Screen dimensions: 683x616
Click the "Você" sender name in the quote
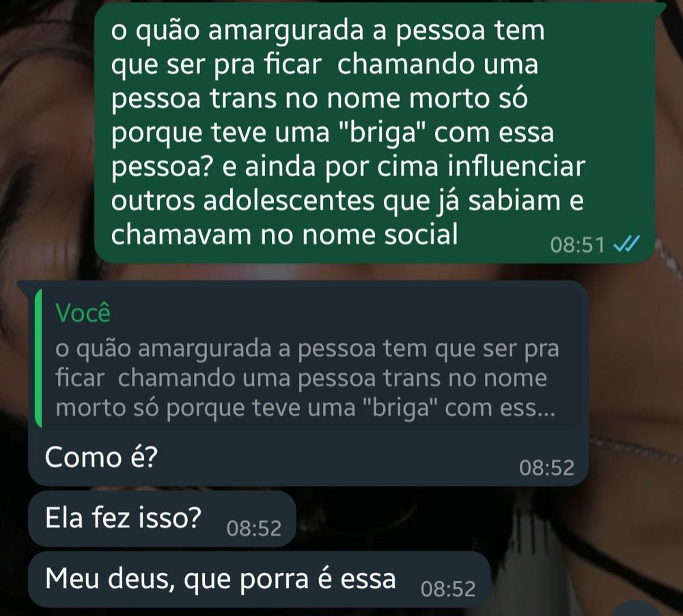point(83,313)
